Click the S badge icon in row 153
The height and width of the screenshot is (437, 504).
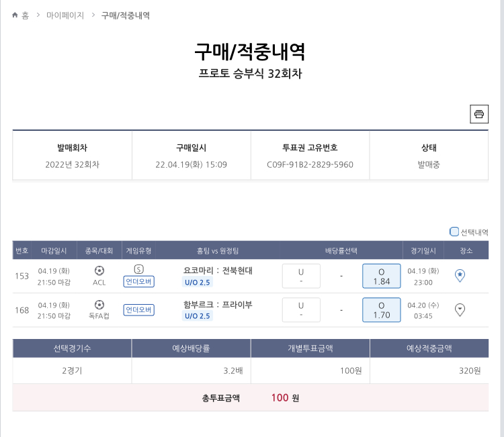[x=138, y=269]
